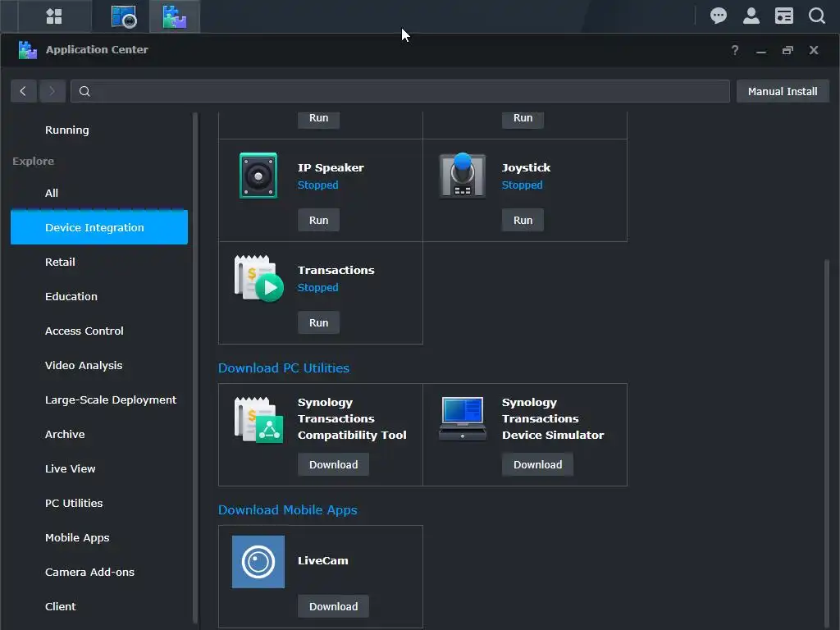Download the Synology Transactions Device Simulator
The height and width of the screenshot is (630, 840).
click(x=538, y=464)
